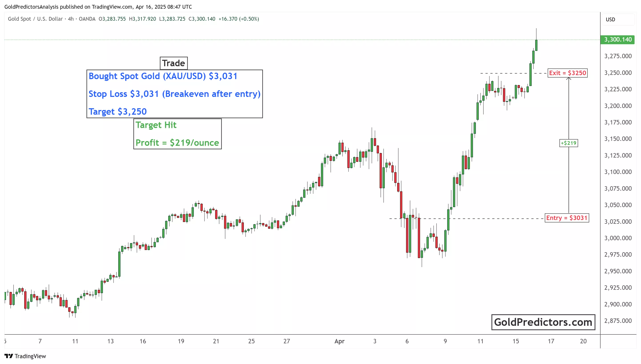Click the "Bought Spot Gold (XAU/USD) $3,031" line
Screen dimensions: 641x364
163,76
